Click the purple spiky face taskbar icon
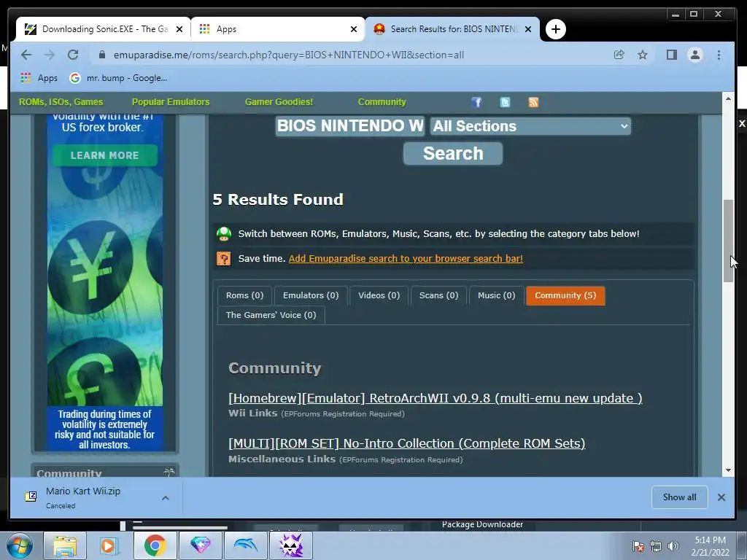747x560 pixels. [x=291, y=545]
